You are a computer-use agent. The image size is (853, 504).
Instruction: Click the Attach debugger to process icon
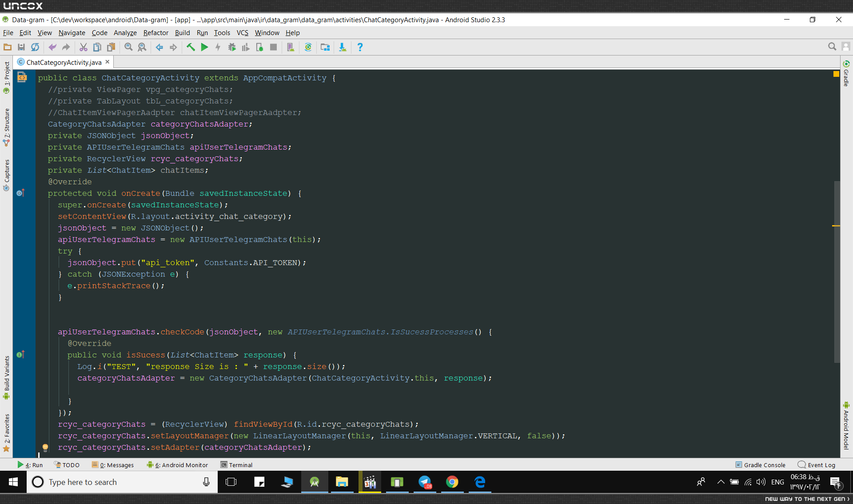click(x=259, y=47)
